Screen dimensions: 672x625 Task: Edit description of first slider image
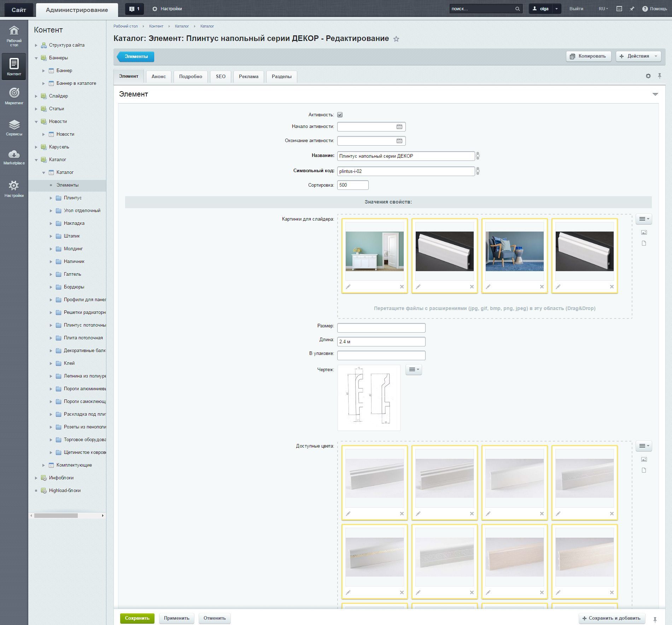pos(348,287)
